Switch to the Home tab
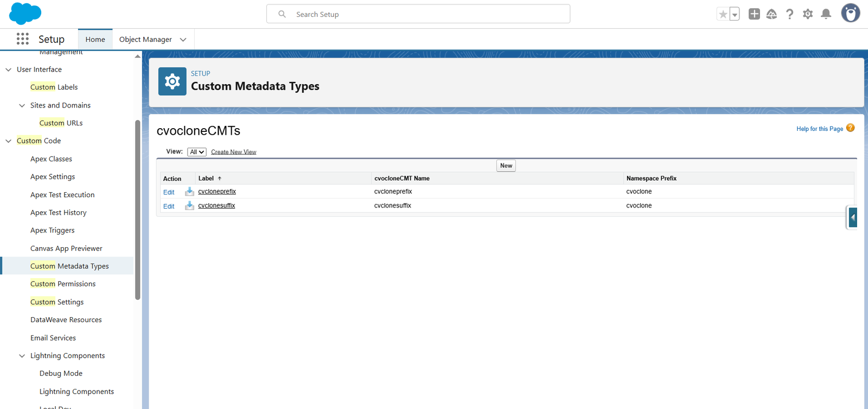Image resolution: width=868 pixels, height=409 pixels. (x=95, y=39)
